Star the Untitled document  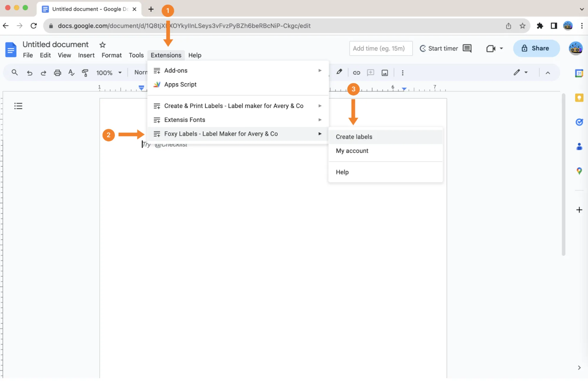pyautogui.click(x=102, y=45)
